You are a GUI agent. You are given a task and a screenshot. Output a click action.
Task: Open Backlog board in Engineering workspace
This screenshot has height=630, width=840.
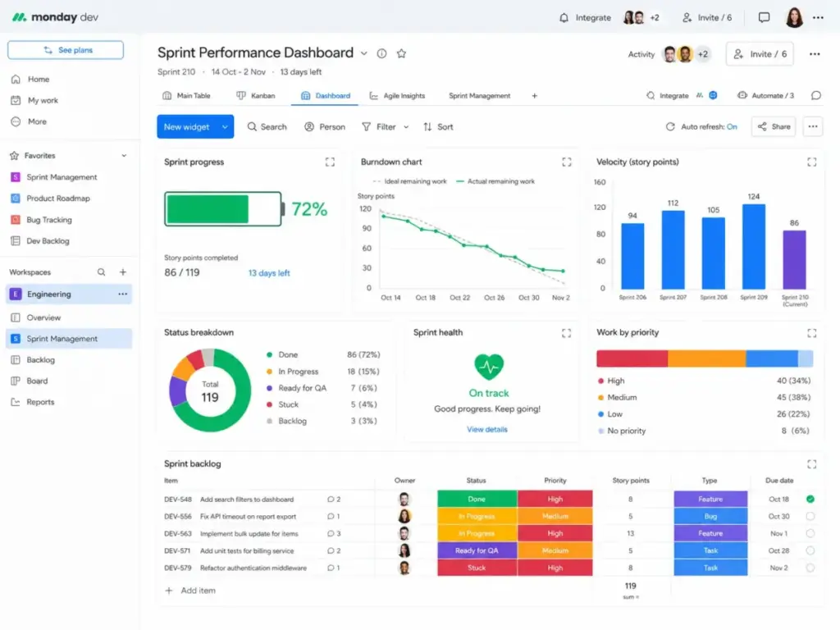(x=41, y=360)
